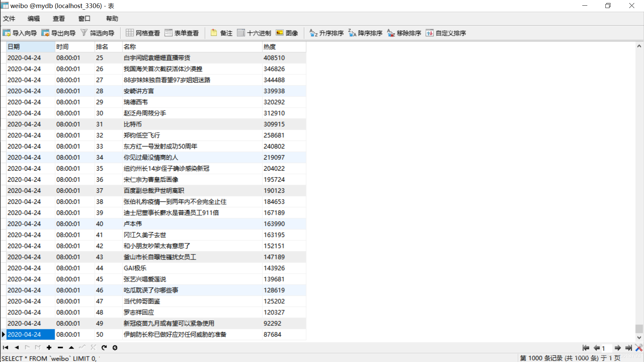Open limit record settings tool icon
The height and width of the screenshot is (362, 644).
click(x=639, y=348)
